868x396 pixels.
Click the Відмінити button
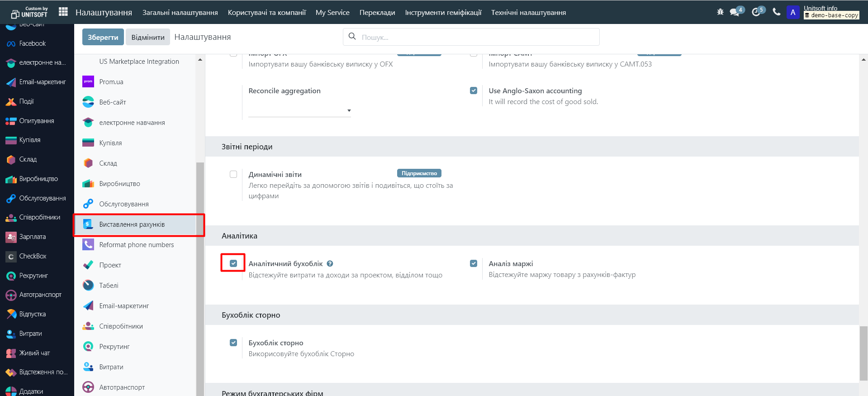[x=148, y=37]
